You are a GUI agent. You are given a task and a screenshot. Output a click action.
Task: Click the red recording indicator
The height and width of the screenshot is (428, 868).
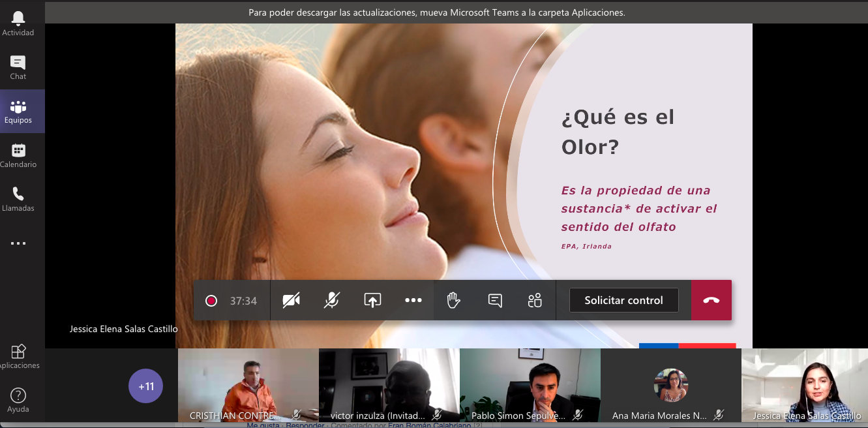tap(211, 301)
